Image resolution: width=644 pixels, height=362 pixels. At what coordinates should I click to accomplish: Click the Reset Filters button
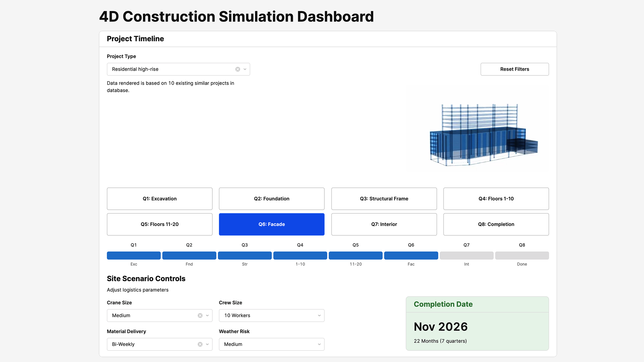click(x=515, y=69)
